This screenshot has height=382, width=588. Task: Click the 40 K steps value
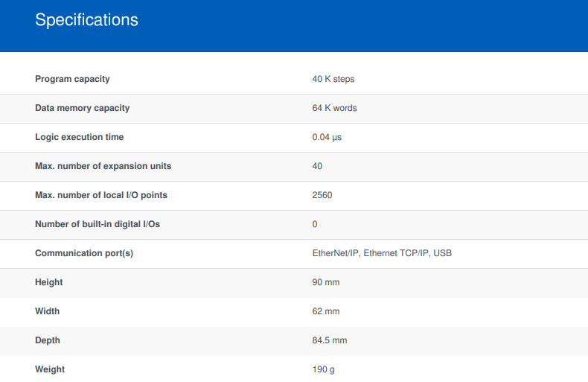[x=333, y=79]
